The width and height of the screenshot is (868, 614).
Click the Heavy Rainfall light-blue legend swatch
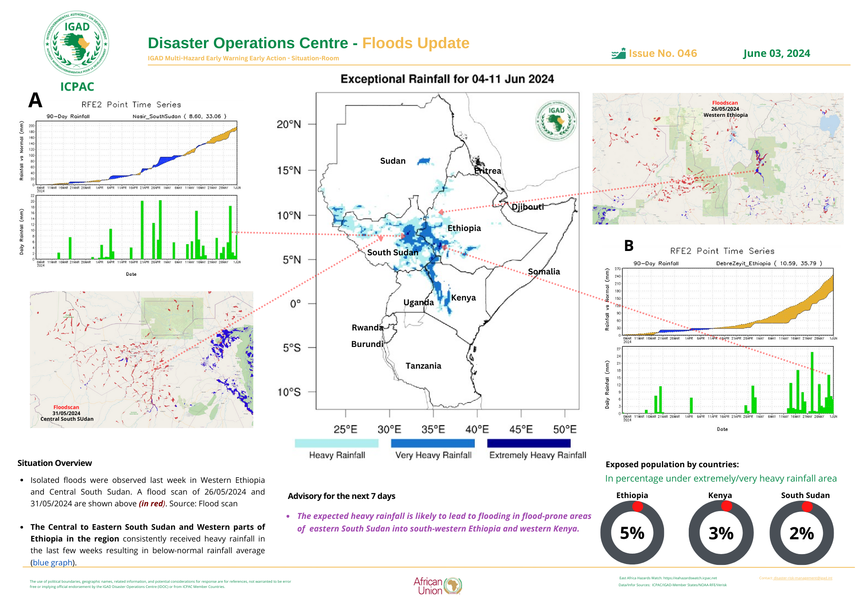336,443
